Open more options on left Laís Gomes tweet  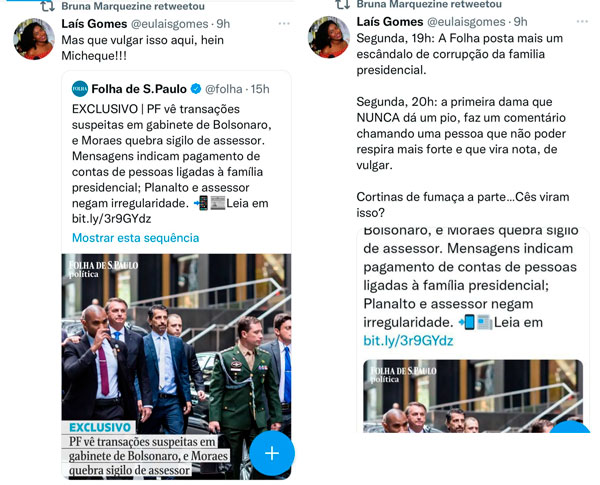tap(284, 24)
